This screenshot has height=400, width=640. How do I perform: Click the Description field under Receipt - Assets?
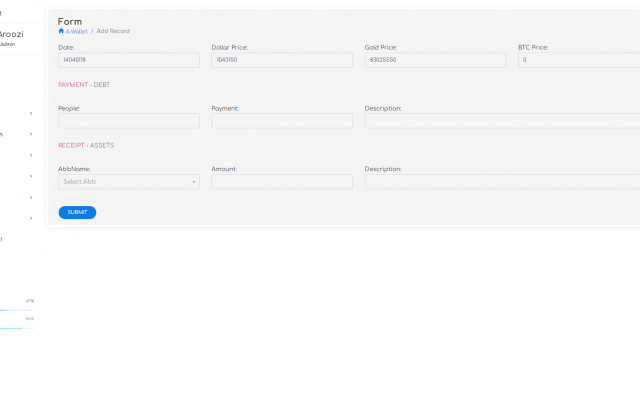coord(502,182)
